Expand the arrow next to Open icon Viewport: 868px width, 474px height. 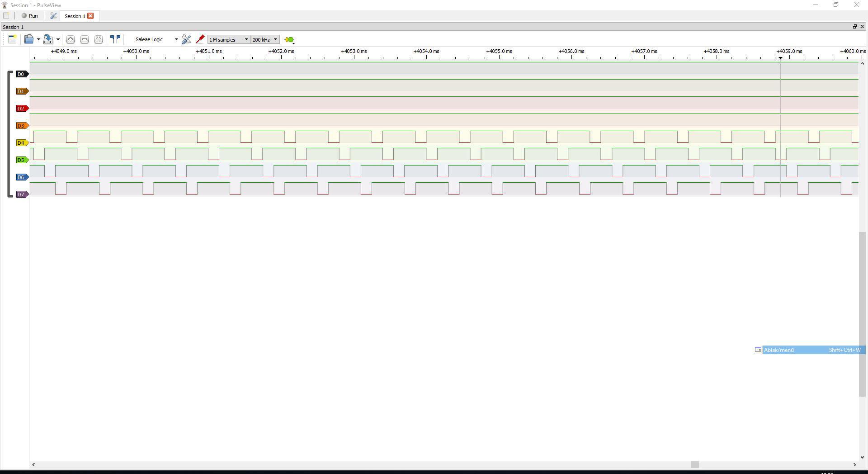[38, 40]
